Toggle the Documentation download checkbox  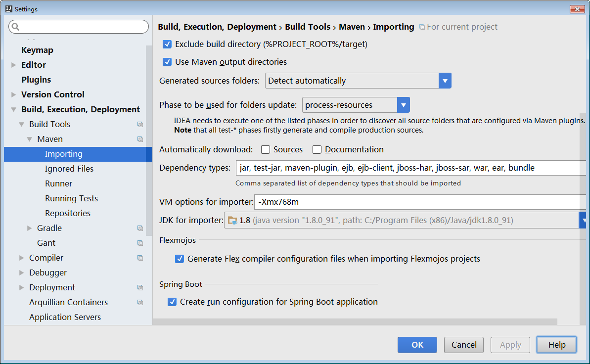click(317, 150)
